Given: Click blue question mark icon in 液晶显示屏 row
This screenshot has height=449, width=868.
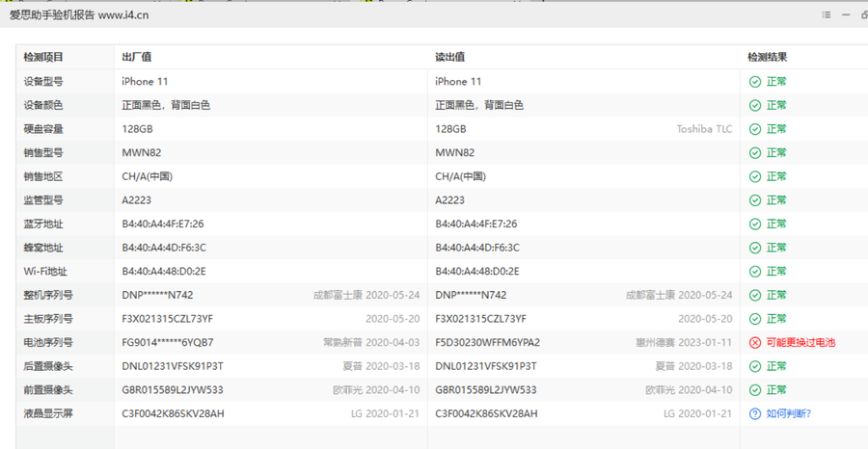Looking at the screenshot, I should tap(754, 413).
